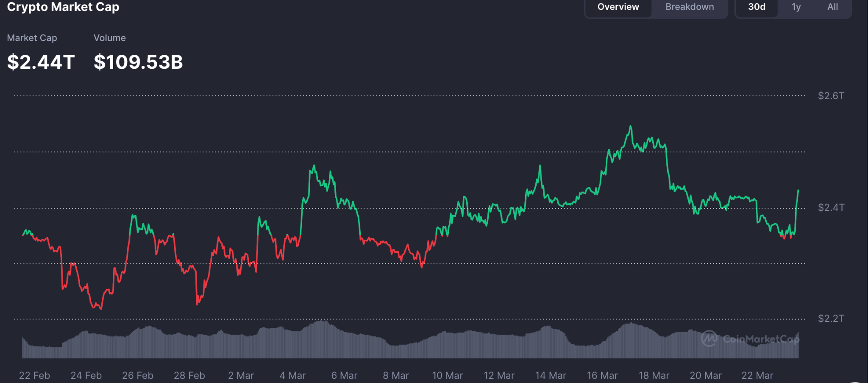
Task: Click the Volume value $109.53B
Action: coord(139,61)
